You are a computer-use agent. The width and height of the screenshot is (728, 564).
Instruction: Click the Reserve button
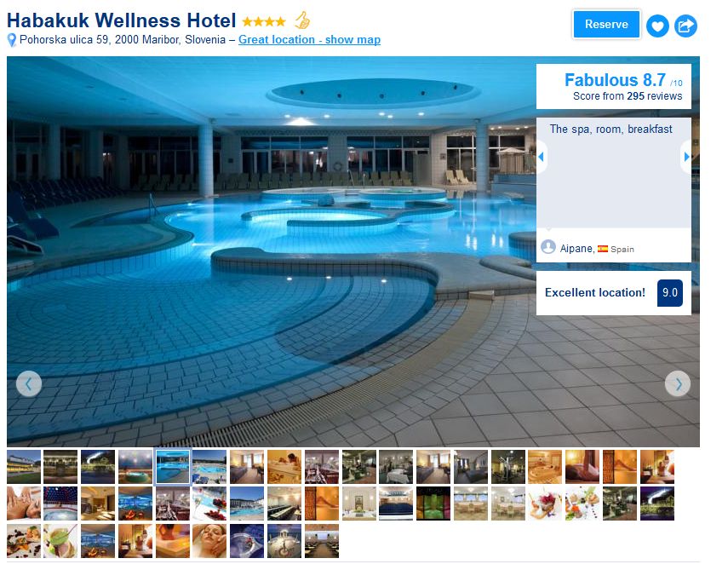[606, 24]
